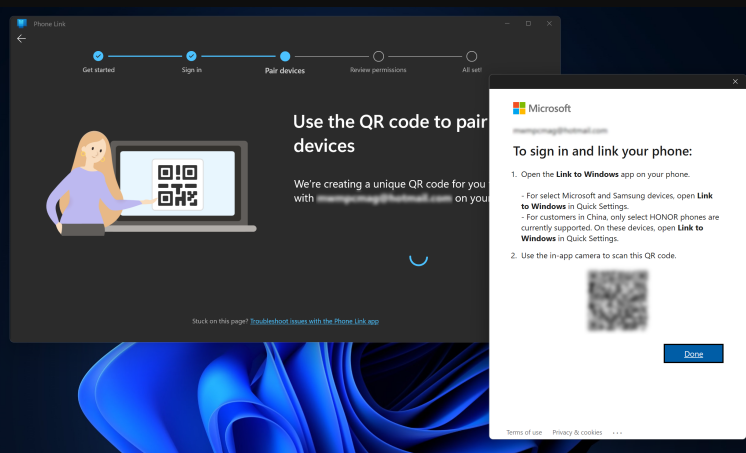Open Privacy & cookies link
This screenshot has width=746, height=453.
(577, 433)
